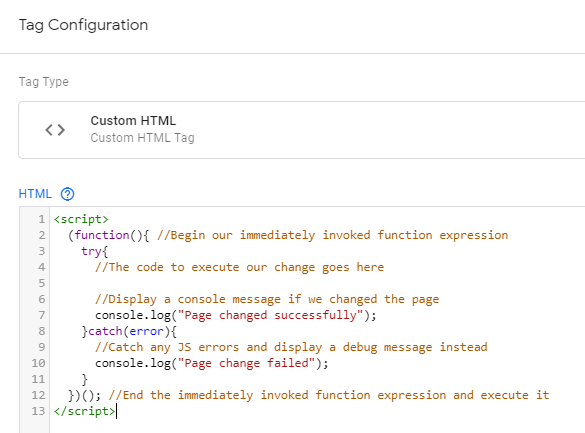Click the Custom HTML code brackets icon
This screenshot has width=585, height=433.
click(55, 130)
